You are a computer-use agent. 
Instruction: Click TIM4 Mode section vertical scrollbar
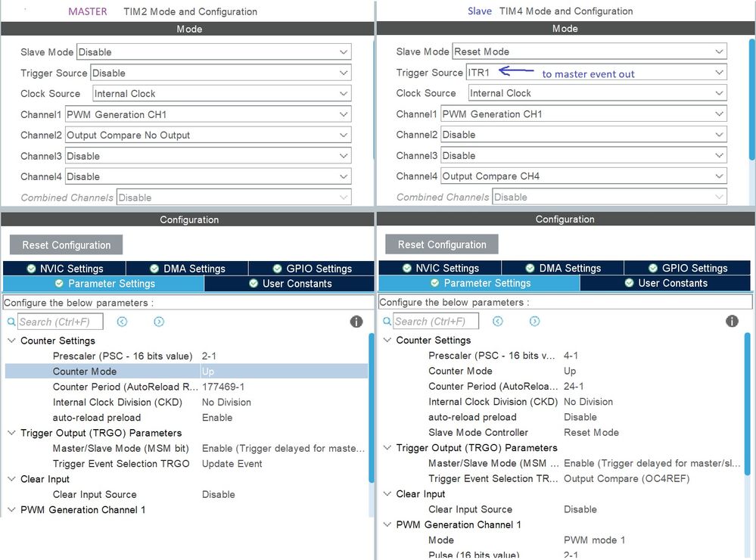752,99
